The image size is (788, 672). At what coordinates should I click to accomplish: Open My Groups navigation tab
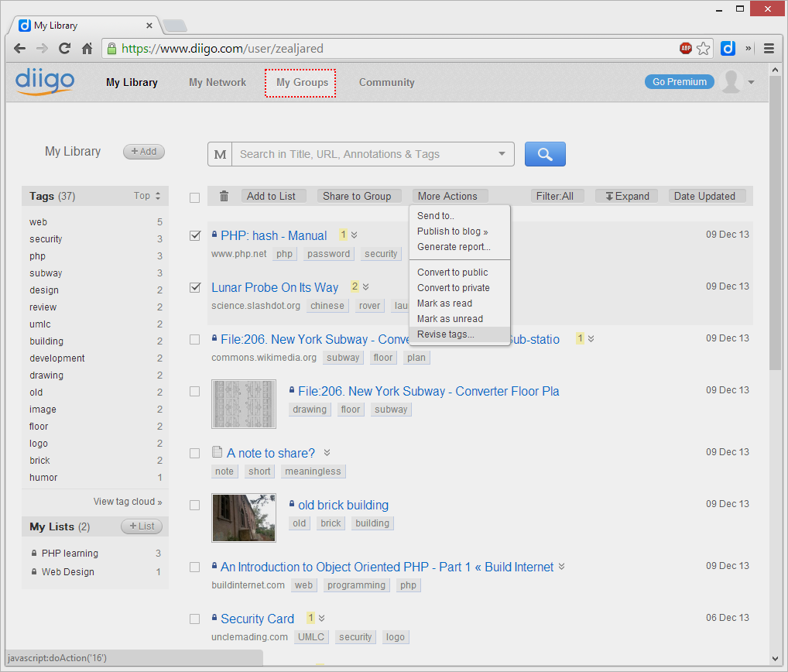pos(302,82)
